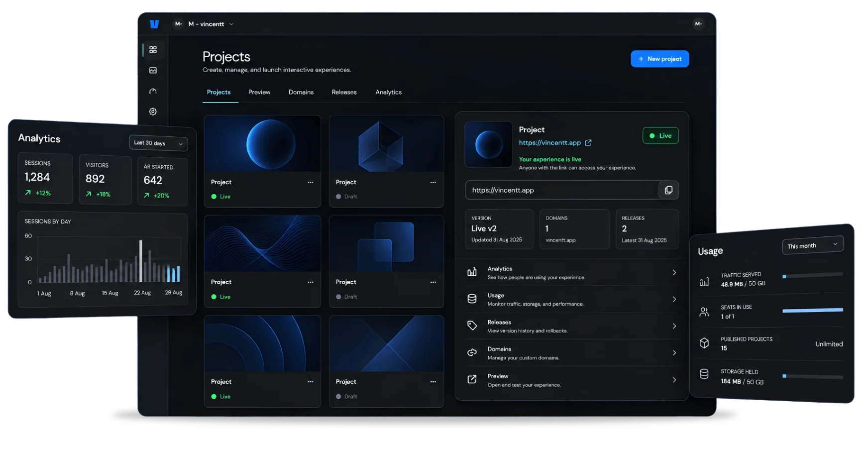
Task: Expand the Preview row chevron
Action: [x=674, y=380]
